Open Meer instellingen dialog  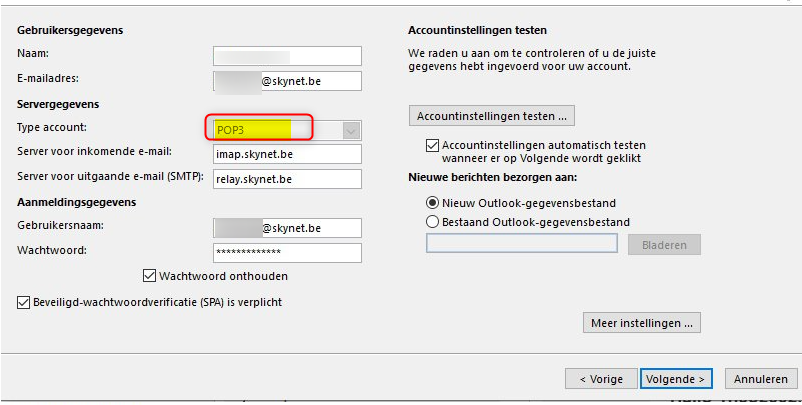[x=641, y=323]
